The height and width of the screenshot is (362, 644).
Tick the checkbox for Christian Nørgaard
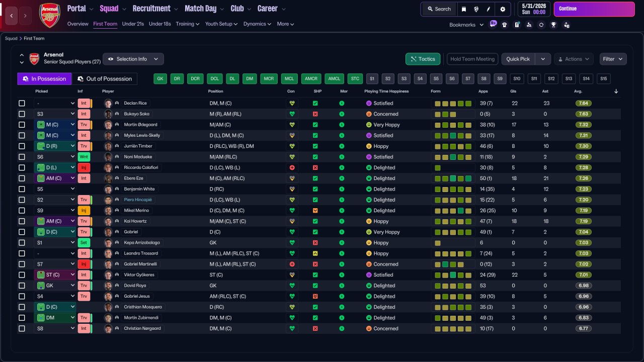(22, 328)
